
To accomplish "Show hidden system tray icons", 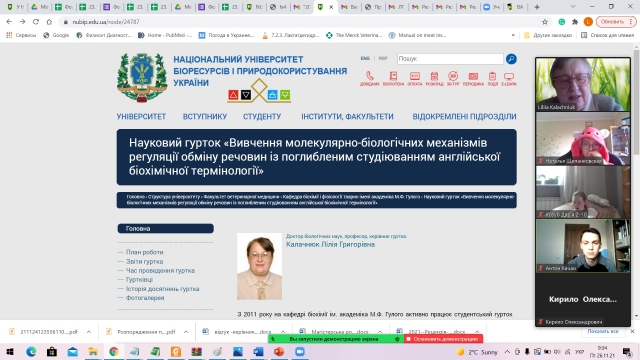I will point(507,351).
